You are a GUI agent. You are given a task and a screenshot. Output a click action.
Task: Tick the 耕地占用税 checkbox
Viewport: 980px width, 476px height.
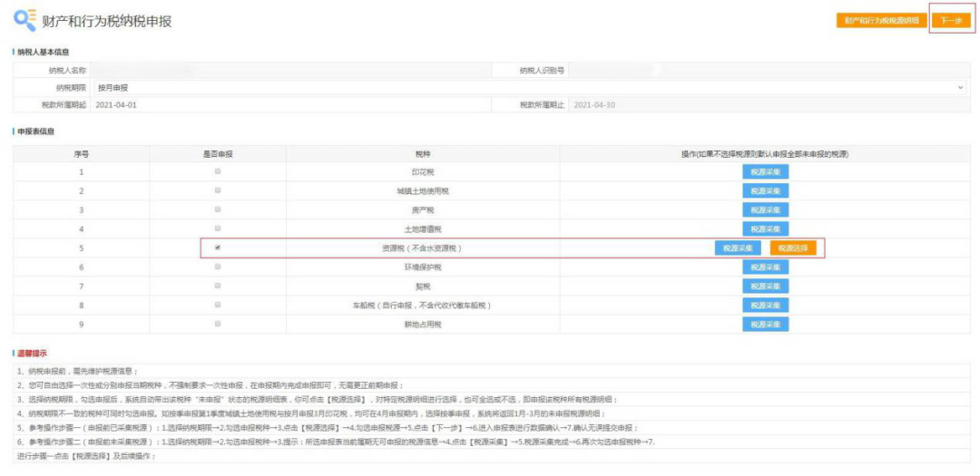[x=218, y=325]
